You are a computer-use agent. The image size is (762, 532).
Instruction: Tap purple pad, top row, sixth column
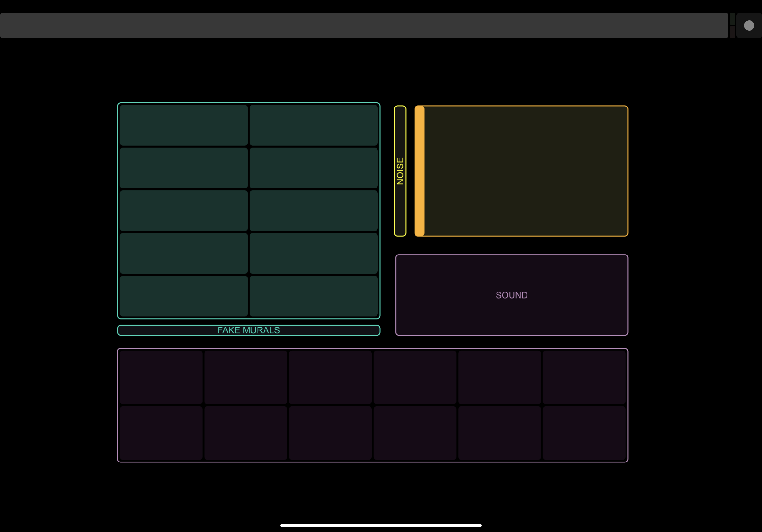click(584, 377)
